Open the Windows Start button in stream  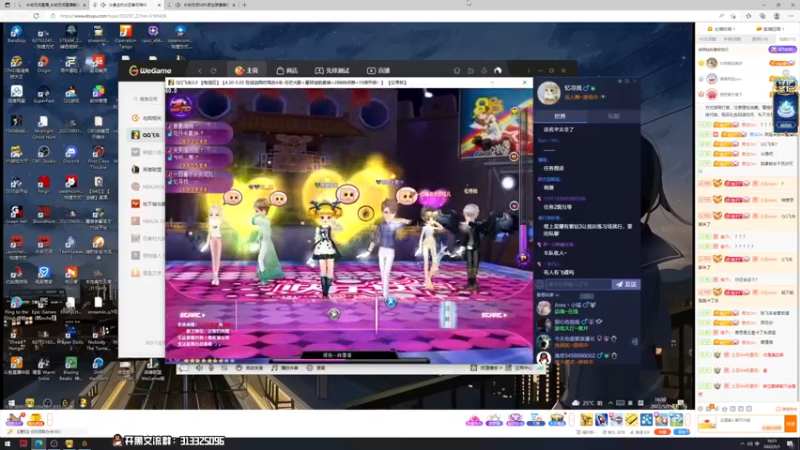pyautogui.click(x=11, y=403)
